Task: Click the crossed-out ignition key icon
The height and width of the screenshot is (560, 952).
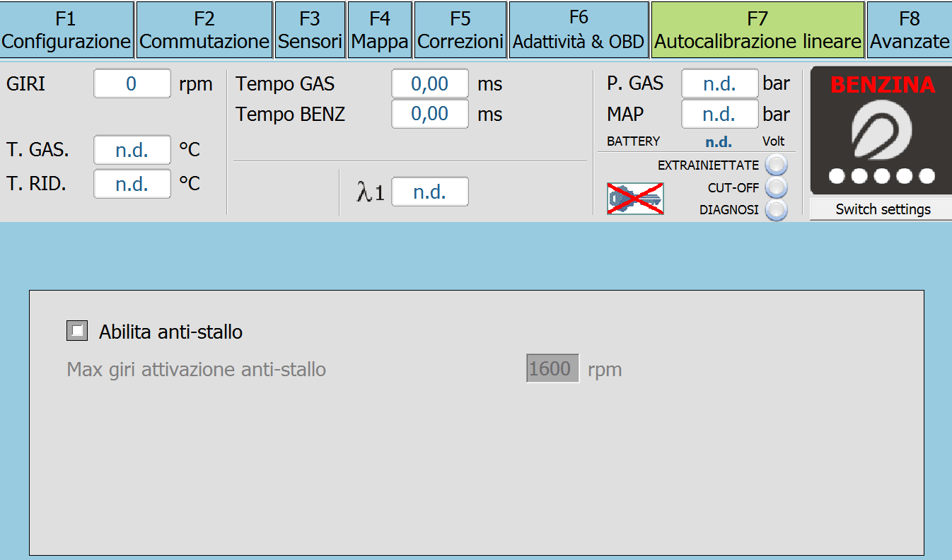Action: (635, 198)
